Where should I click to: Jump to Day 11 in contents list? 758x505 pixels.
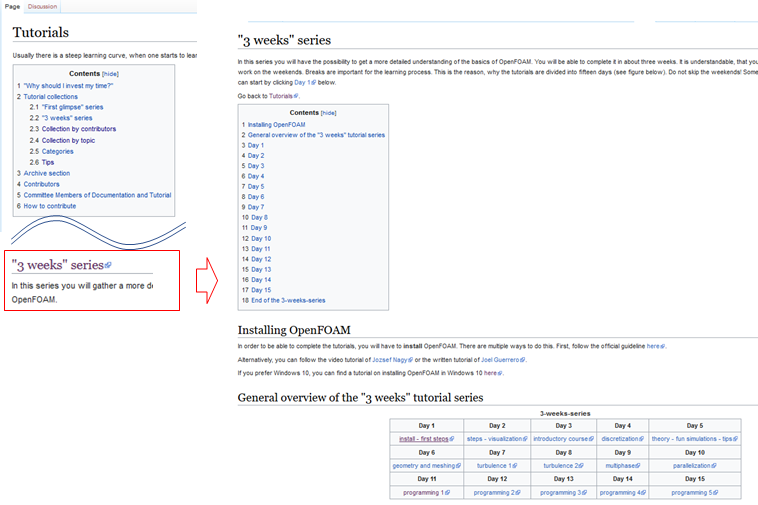coord(261,249)
